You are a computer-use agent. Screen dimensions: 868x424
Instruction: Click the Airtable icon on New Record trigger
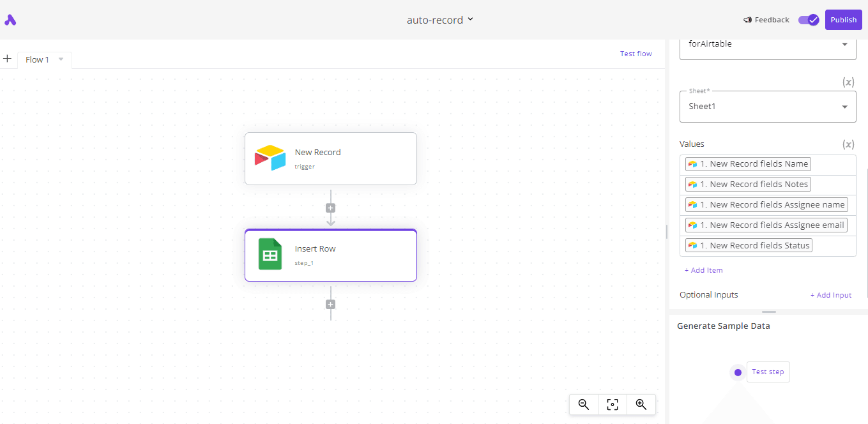point(269,158)
